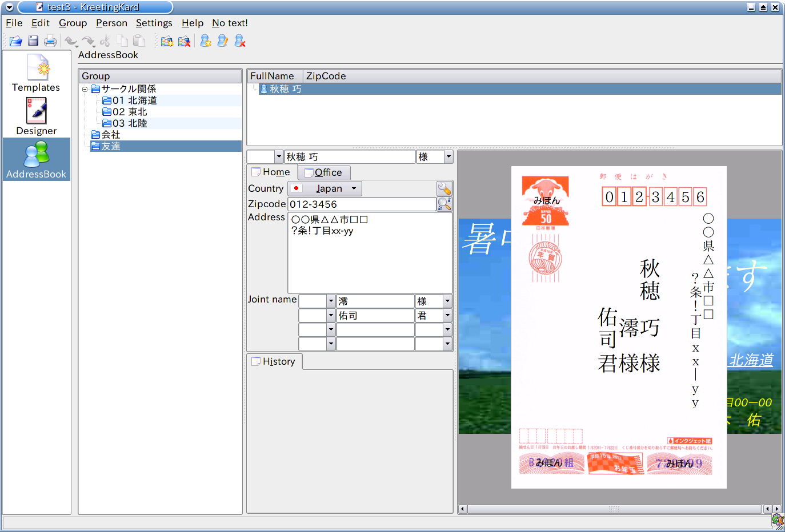Click the Save floppy disk icon
Screen dimensions: 785x532
pos(33,41)
